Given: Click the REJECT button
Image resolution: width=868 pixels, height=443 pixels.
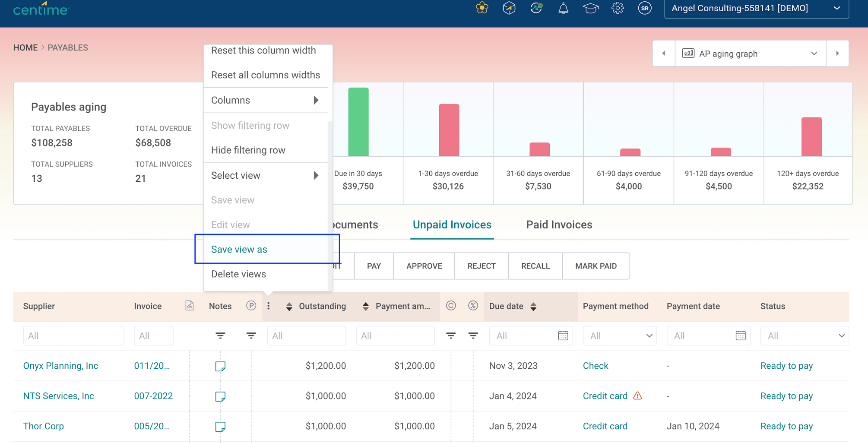Looking at the screenshot, I should (482, 266).
